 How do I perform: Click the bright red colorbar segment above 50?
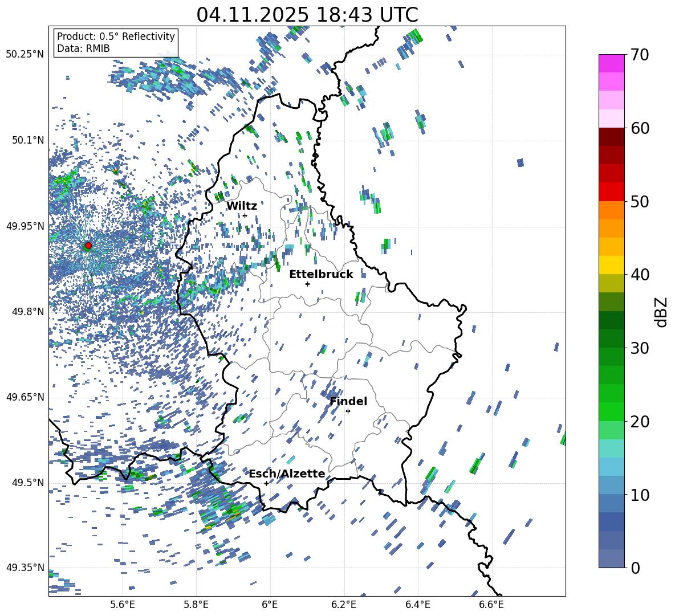(x=611, y=192)
